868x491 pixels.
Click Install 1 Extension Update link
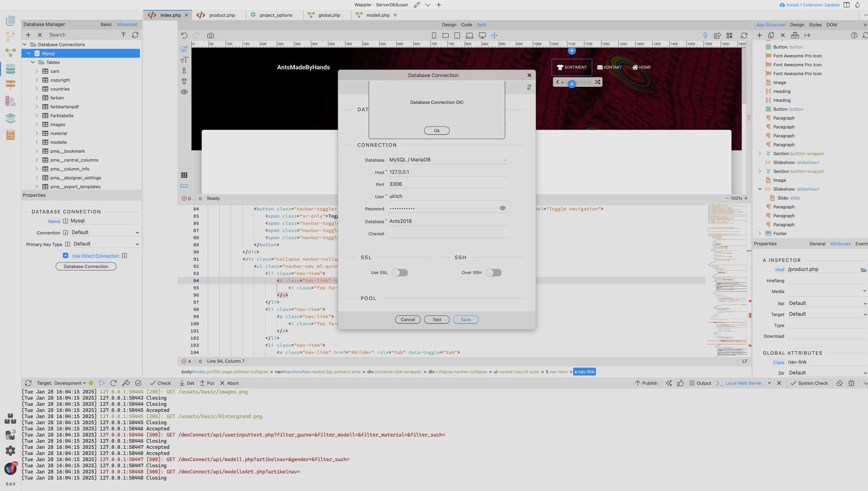click(809, 5)
